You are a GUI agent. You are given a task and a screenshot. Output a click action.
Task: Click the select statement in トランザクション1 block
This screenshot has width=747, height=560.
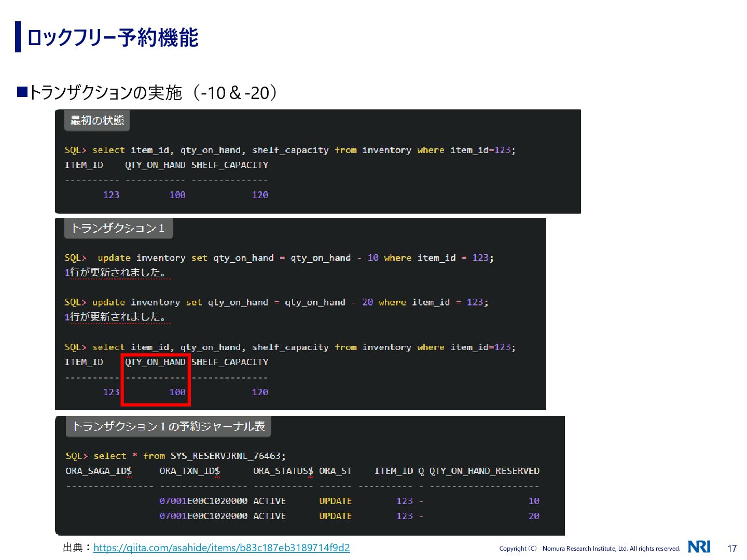290,347
